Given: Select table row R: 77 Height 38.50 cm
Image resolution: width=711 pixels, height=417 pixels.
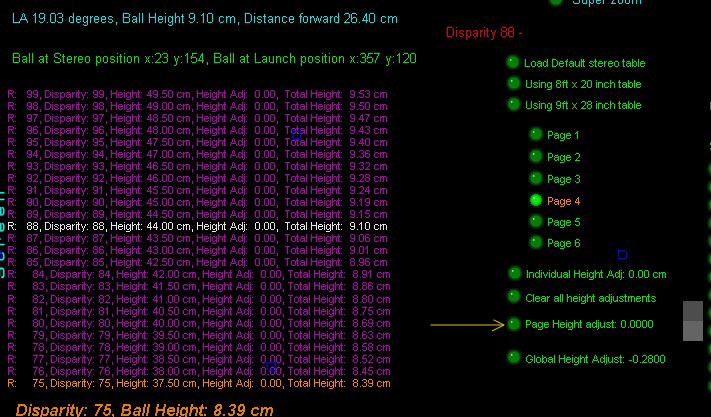Looking at the screenshot, I should (199, 359).
